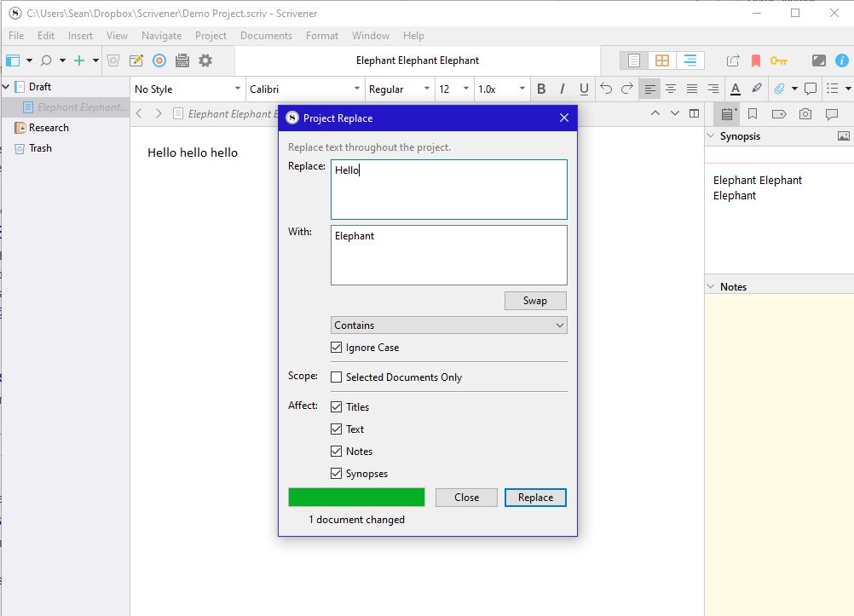Open the Format menu
Viewport: 854px width, 616px height.
click(322, 36)
